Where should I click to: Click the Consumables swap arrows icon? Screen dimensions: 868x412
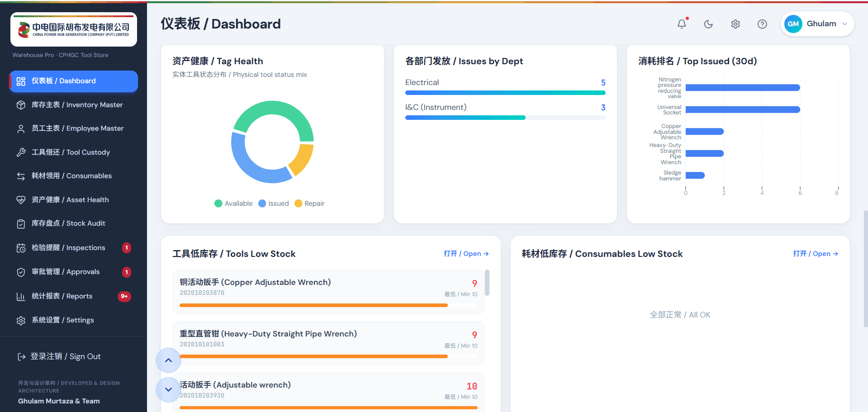tap(21, 176)
